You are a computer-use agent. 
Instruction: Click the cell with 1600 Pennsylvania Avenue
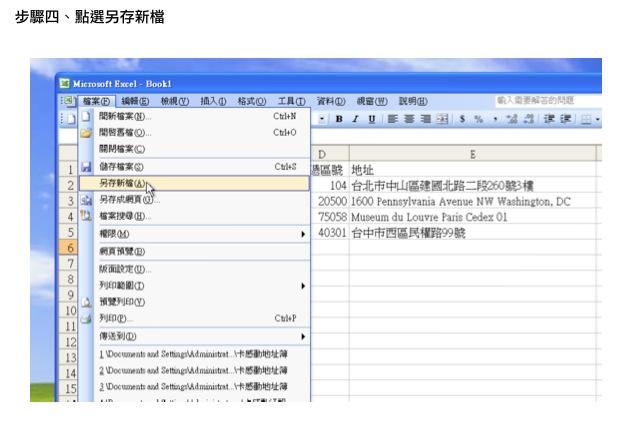click(472, 201)
